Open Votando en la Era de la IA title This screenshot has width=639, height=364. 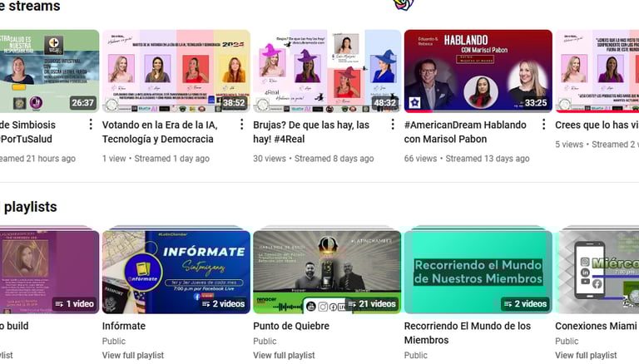coord(160,132)
